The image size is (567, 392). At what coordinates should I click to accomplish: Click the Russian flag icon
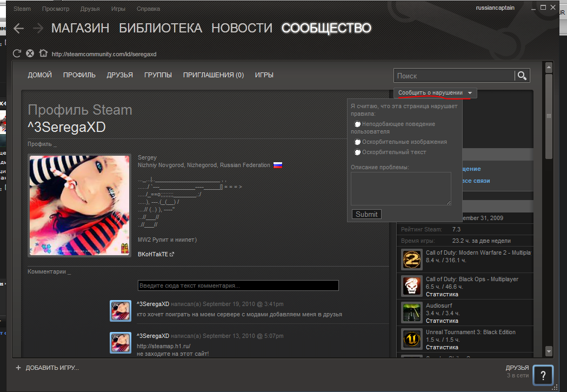point(278,165)
